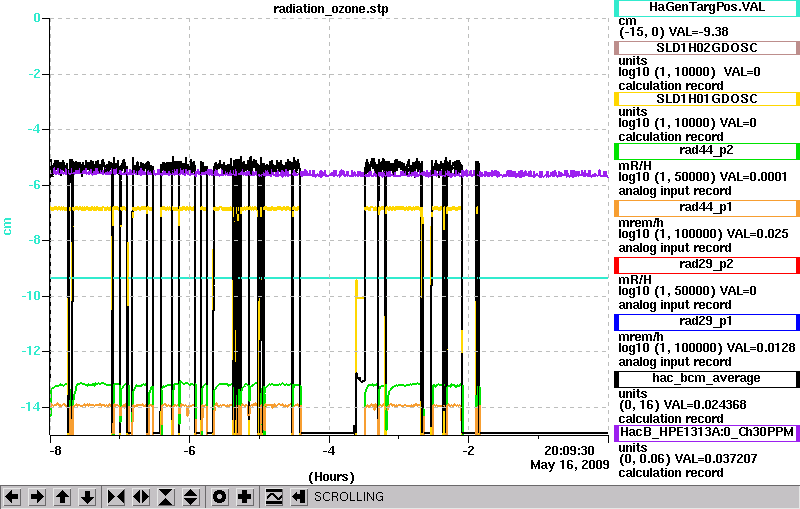Viewport: 800px width, 509px height.
Task: Zoom in horizontally with inward-pointing triangles icon
Action: click(116, 497)
